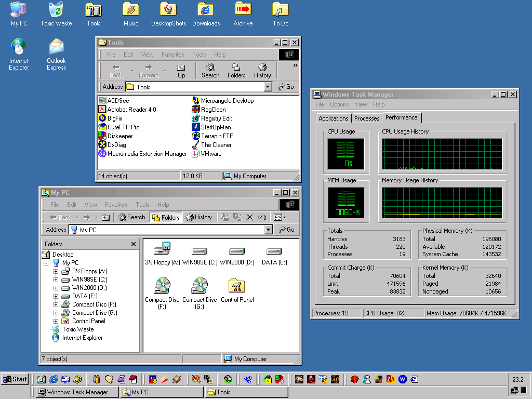Open the Control Panel icon in file pane
532x399 pixels.
coord(237,286)
